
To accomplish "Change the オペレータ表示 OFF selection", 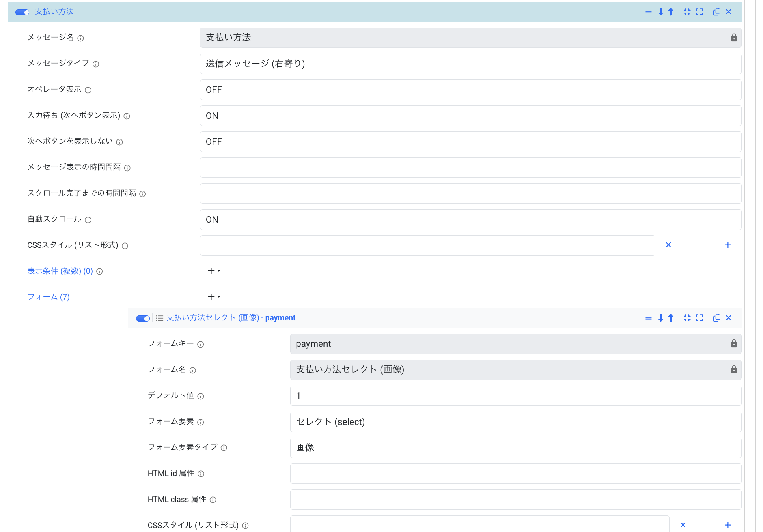I will click(470, 90).
